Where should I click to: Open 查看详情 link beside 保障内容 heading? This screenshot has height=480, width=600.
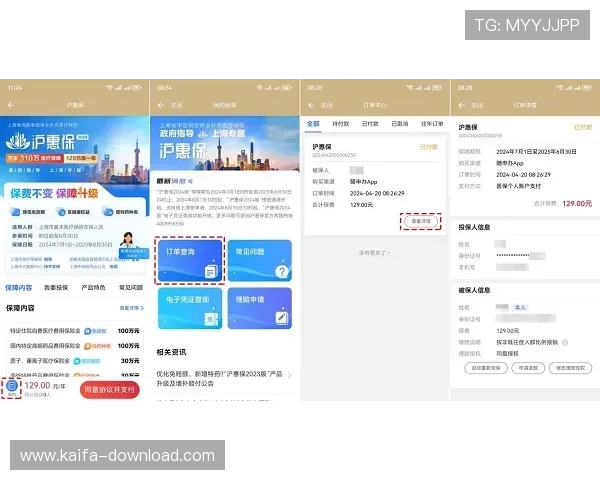click(132, 308)
